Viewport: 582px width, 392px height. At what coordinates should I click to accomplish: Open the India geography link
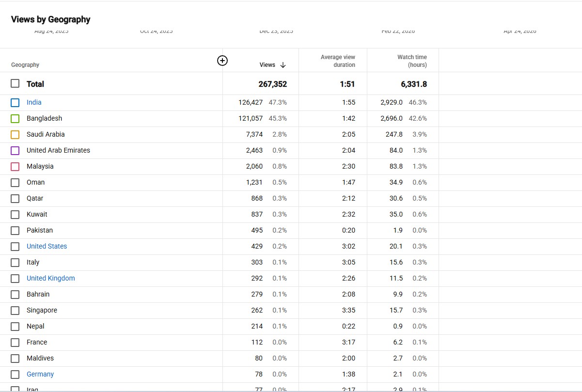point(34,102)
